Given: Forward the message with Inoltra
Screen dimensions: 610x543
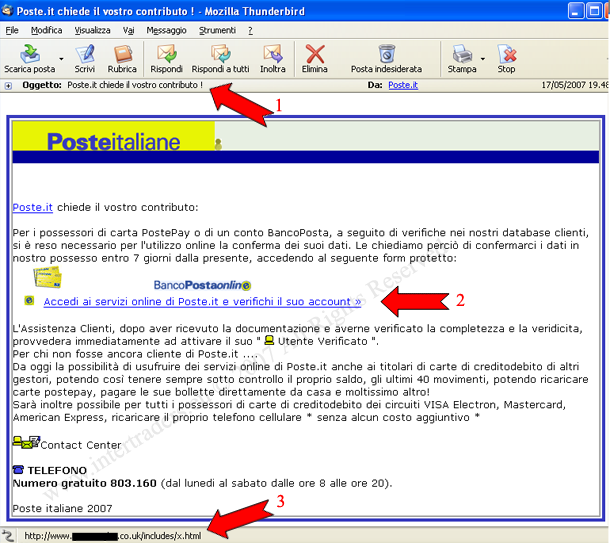Looking at the screenshot, I should point(273,59).
